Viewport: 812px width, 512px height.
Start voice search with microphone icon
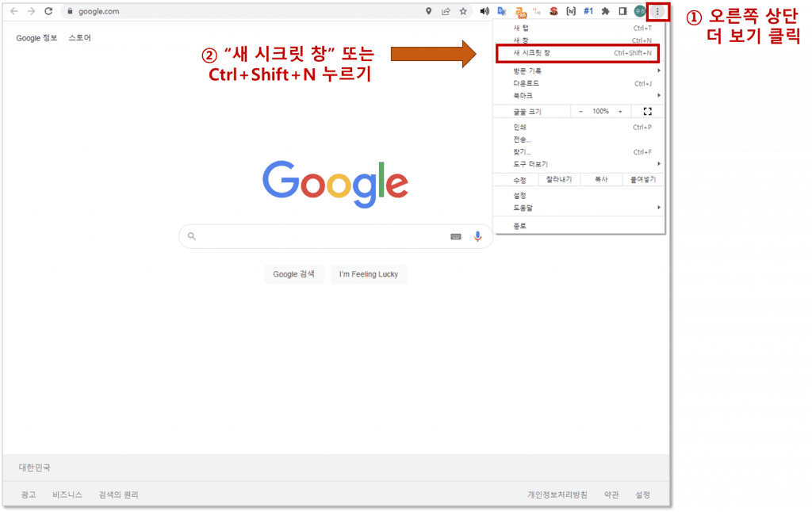(477, 236)
